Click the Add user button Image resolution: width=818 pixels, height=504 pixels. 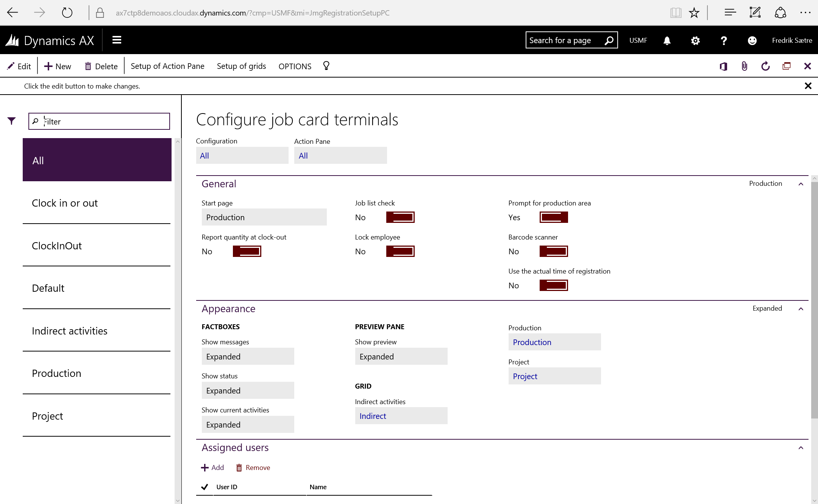[212, 467]
